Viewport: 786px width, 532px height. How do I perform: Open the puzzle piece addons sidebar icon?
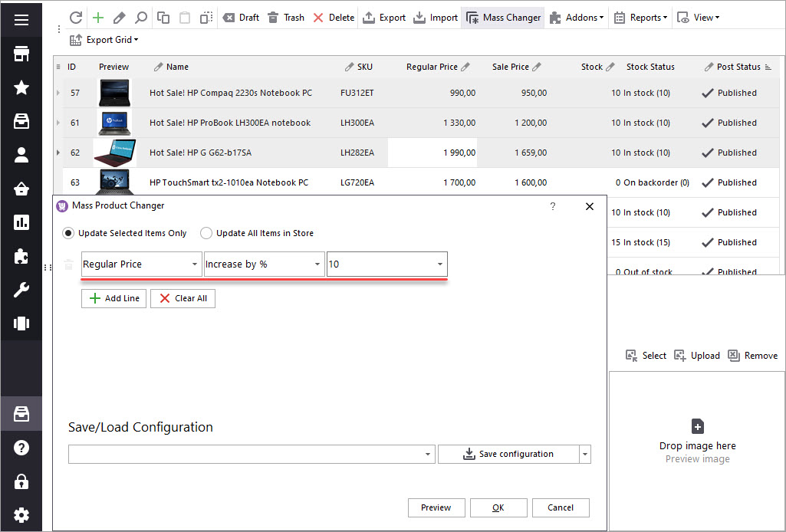tap(21, 256)
